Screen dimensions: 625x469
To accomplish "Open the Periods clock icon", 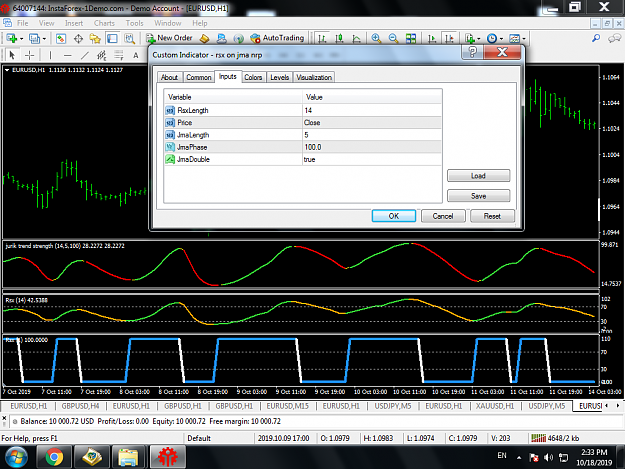I will (x=492, y=39).
